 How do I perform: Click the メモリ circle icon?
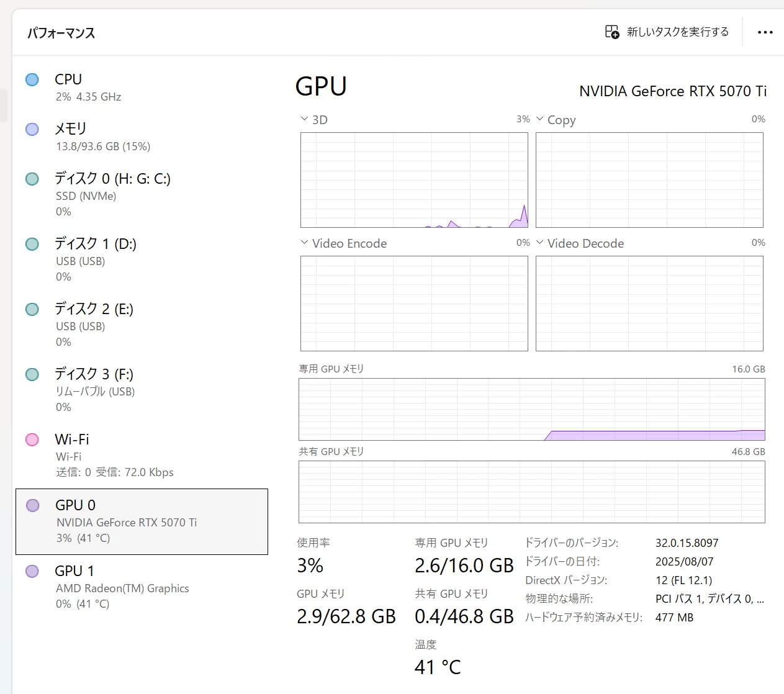click(32, 129)
